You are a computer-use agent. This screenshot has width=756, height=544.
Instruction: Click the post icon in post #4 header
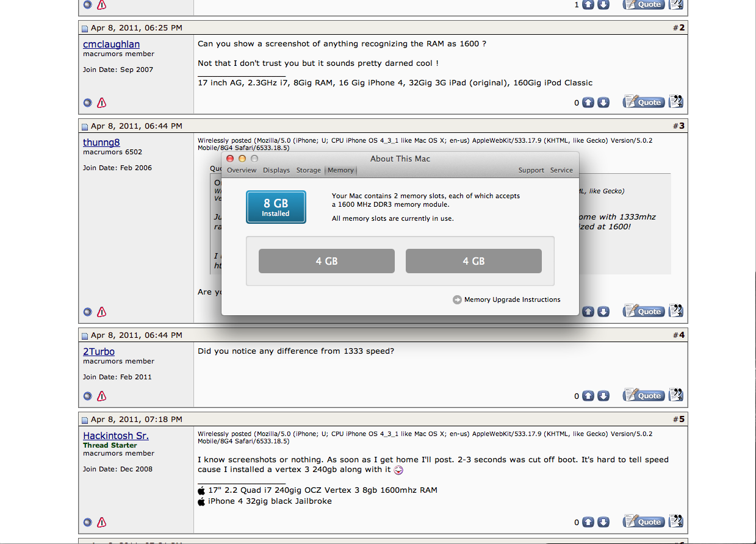(x=85, y=335)
